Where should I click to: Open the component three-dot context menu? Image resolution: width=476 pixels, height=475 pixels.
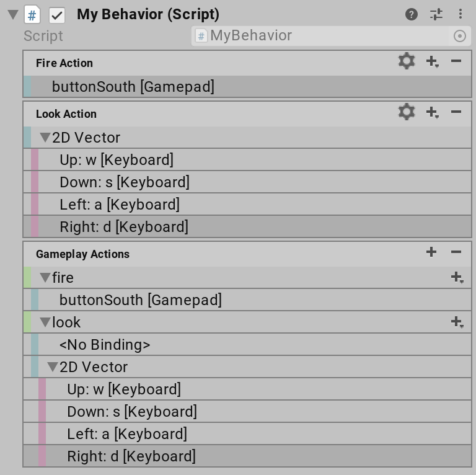(x=461, y=14)
